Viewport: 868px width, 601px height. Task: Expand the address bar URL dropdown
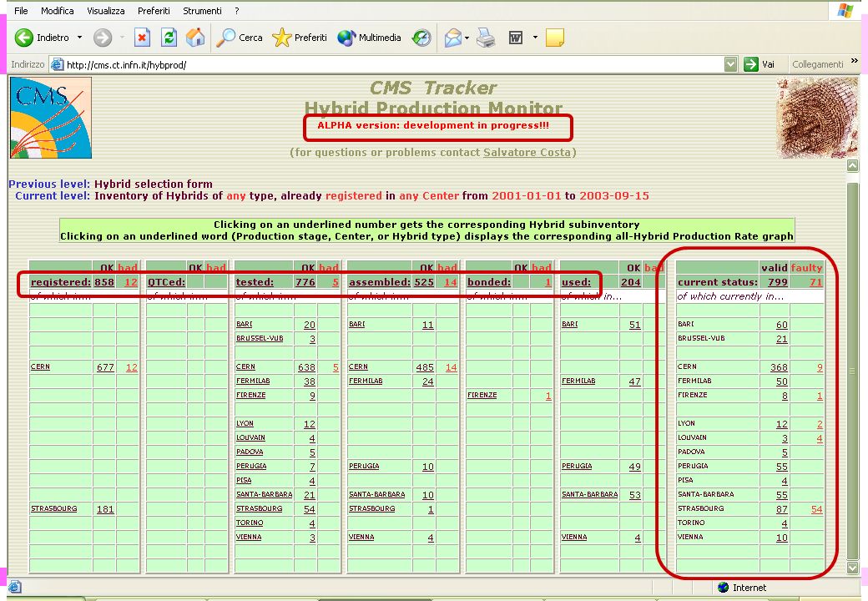tap(731, 64)
